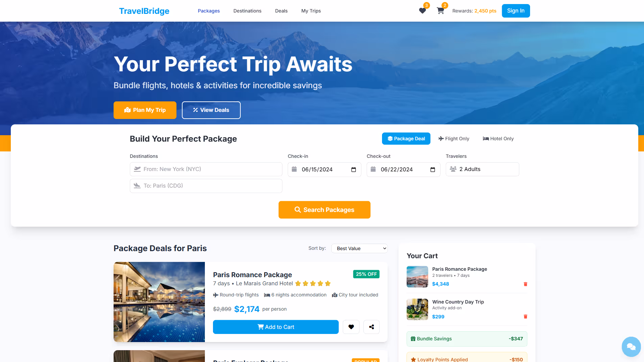Image resolution: width=644 pixels, height=362 pixels.
Task: Open the Check-out calendar picker icon
Action: tap(433, 170)
